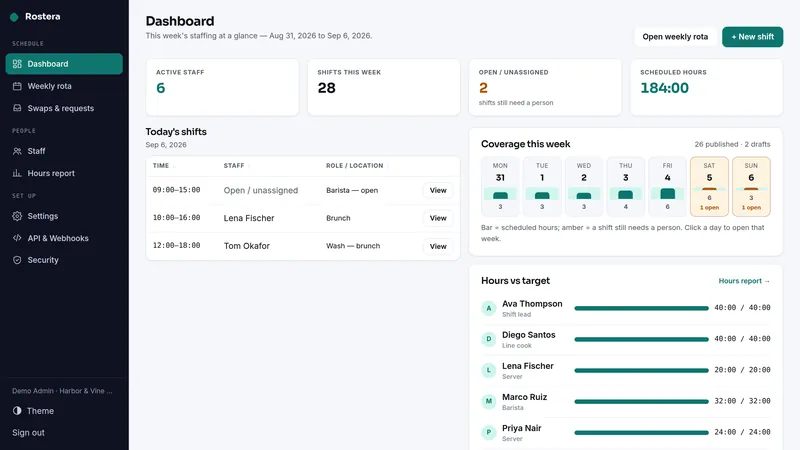Screen dimensions: 800x450
Task: Click the Staff people icon
Action: pyautogui.click(x=17, y=151)
